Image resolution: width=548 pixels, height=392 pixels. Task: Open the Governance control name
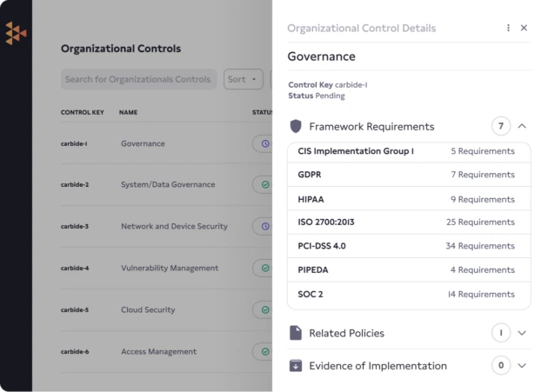(x=143, y=143)
